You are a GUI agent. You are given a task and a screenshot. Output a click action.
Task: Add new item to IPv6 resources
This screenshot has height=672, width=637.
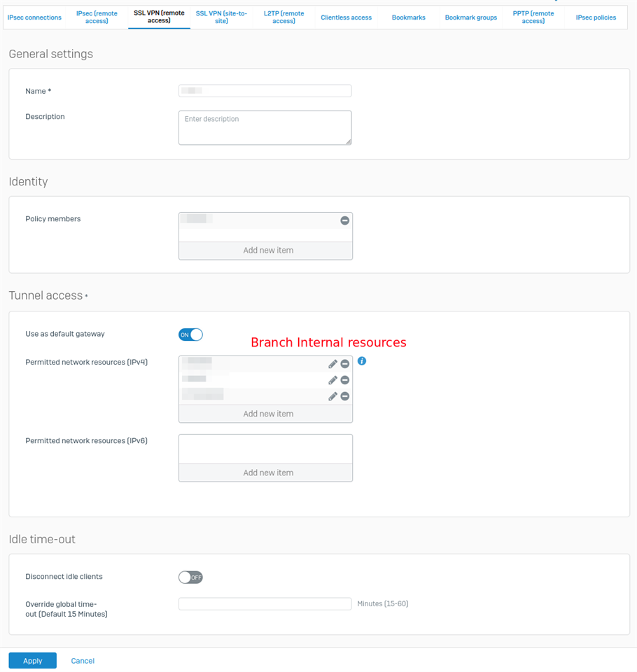click(266, 472)
